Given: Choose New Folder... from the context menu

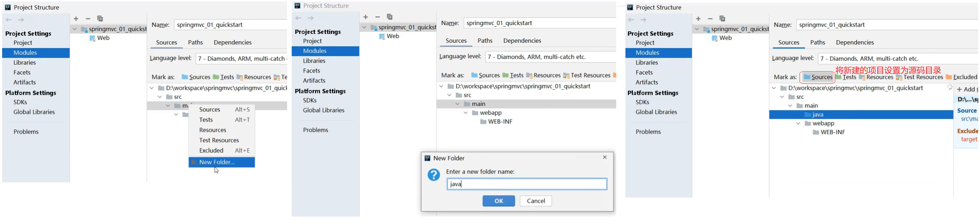Looking at the screenshot, I should click(x=217, y=162).
